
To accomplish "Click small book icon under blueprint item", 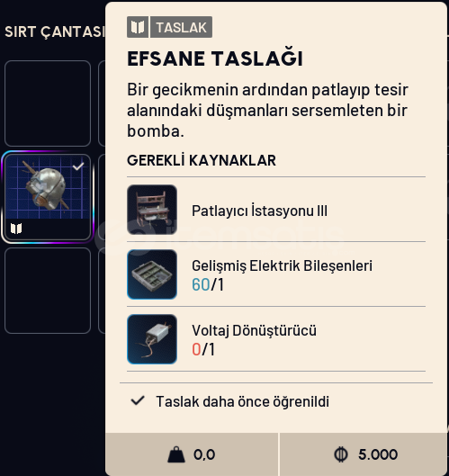I will click(x=16, y=229).
